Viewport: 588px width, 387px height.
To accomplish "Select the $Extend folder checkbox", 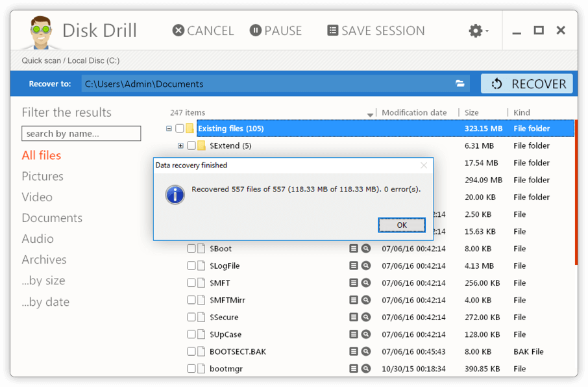I will [191, 145].
